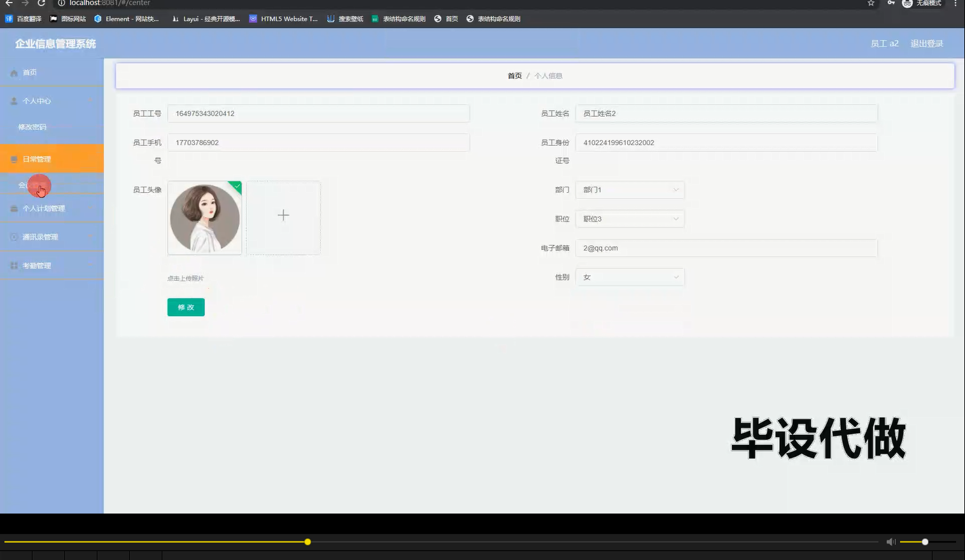Open the 日常管理 sidebar section icon
Image resolution: width=965 pixels, height=560 pixels.
coord(13,158)
